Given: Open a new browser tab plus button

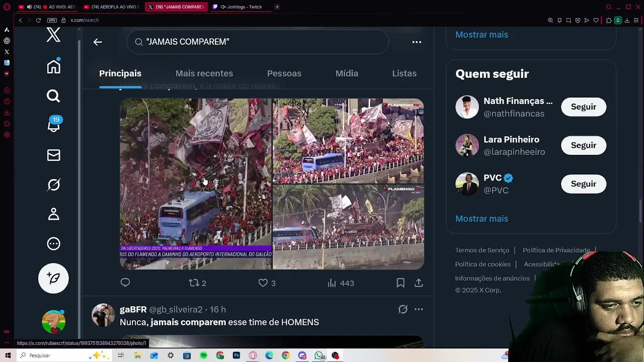Looking at the screenshot, I should tap(277, 7).
